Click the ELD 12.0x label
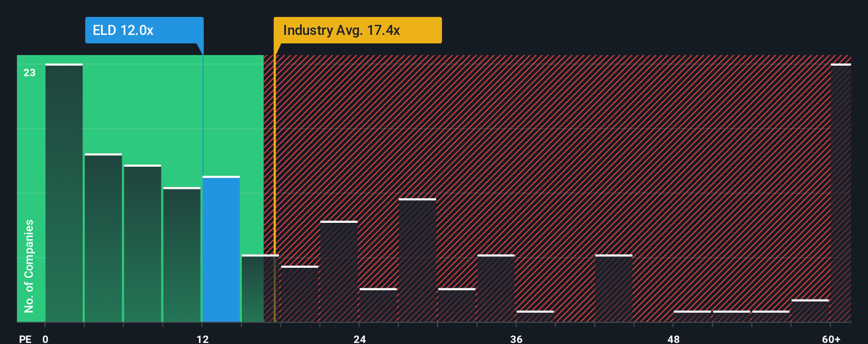This screenshot has width=868, height=344. 144,30
